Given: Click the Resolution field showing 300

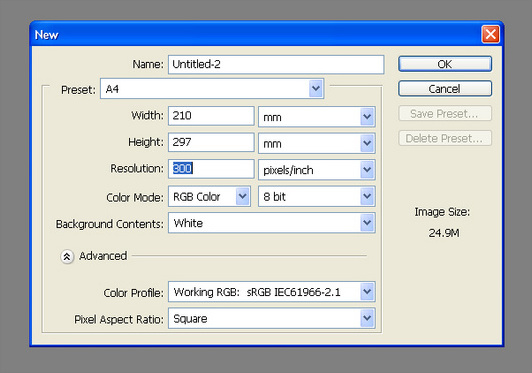Looking at the screenshot, I should point(211,169).
